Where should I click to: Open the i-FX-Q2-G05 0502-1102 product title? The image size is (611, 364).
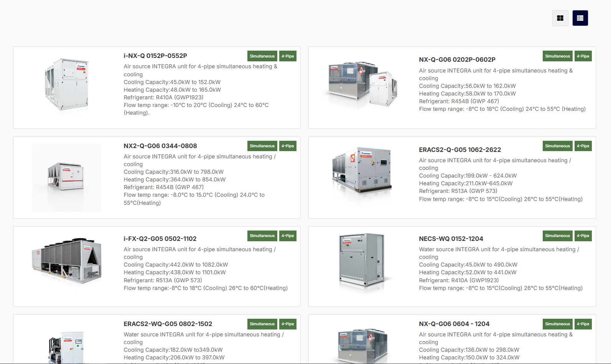click(x=160, y=239)
